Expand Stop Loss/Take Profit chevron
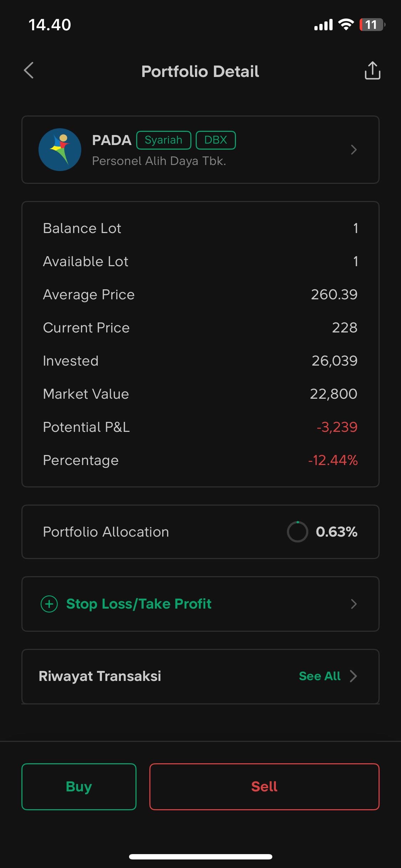This screenshot has height=868, width=401. point(354,604)
